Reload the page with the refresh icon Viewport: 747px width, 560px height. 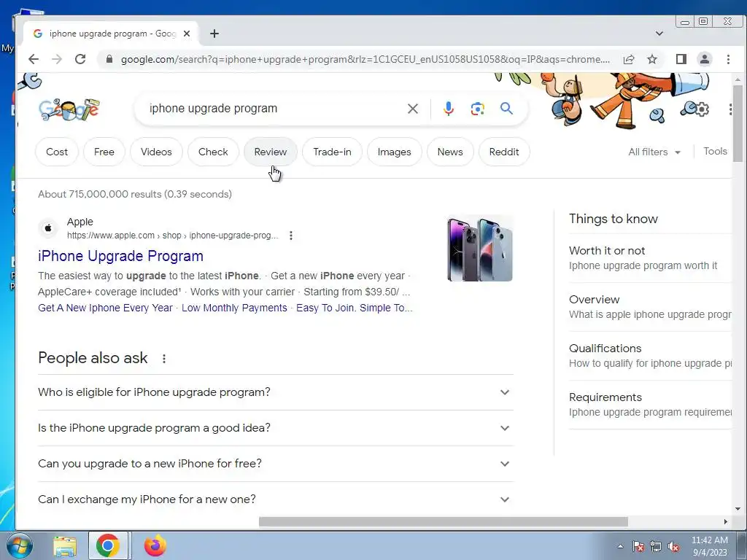[x=80, y=59]
